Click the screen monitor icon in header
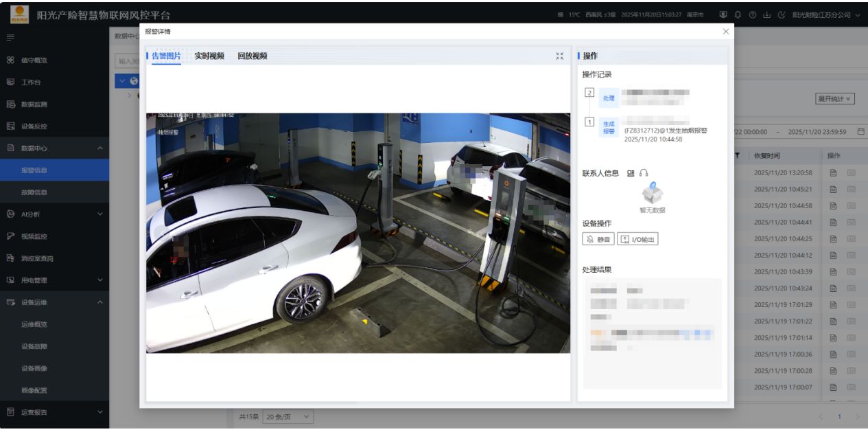 click(723, 15)
